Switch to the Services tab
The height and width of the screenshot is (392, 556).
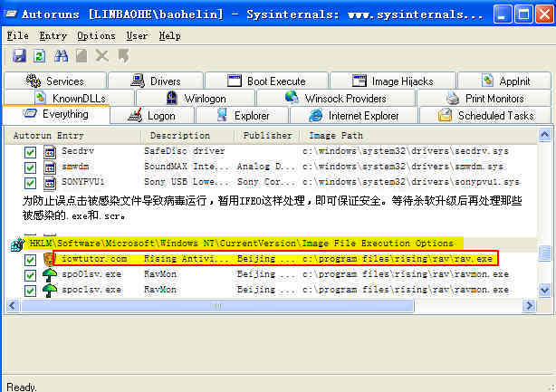(x=55, y=81)
